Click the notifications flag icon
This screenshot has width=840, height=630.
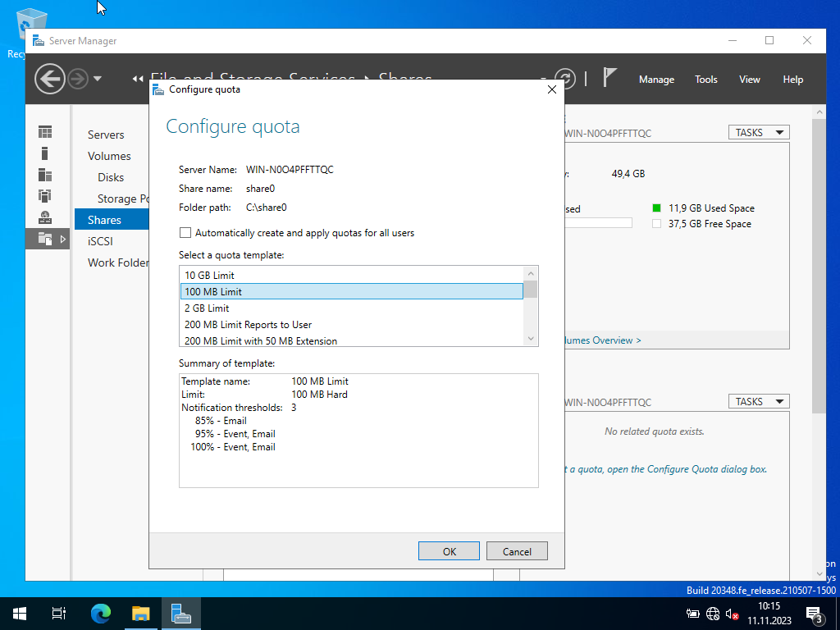[x=609, y=78]
